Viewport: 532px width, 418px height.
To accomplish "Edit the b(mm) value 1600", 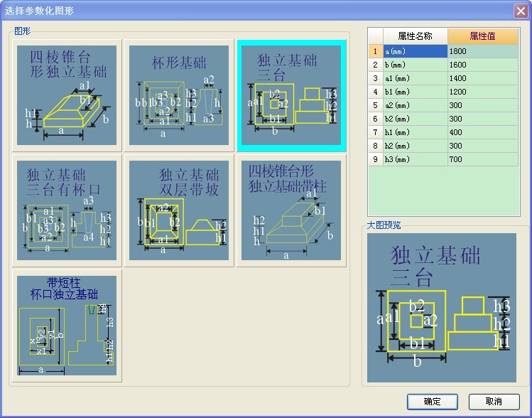I will [x=483, y=65].
